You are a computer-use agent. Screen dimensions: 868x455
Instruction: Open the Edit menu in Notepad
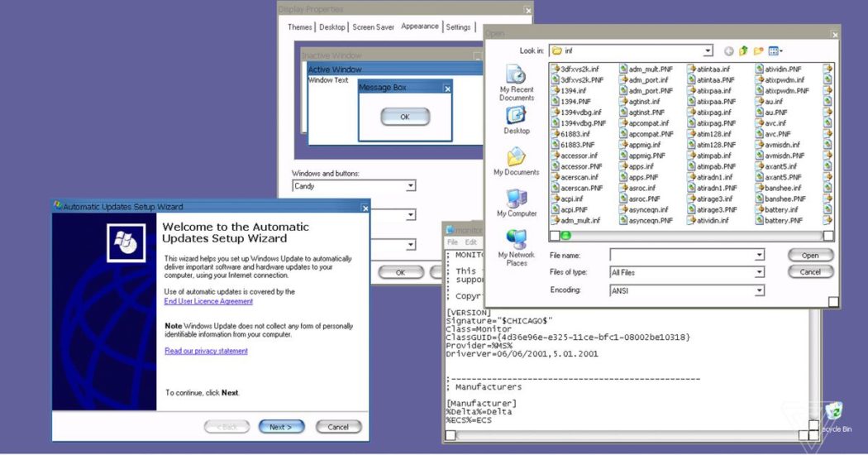click(x=470, y=242)
